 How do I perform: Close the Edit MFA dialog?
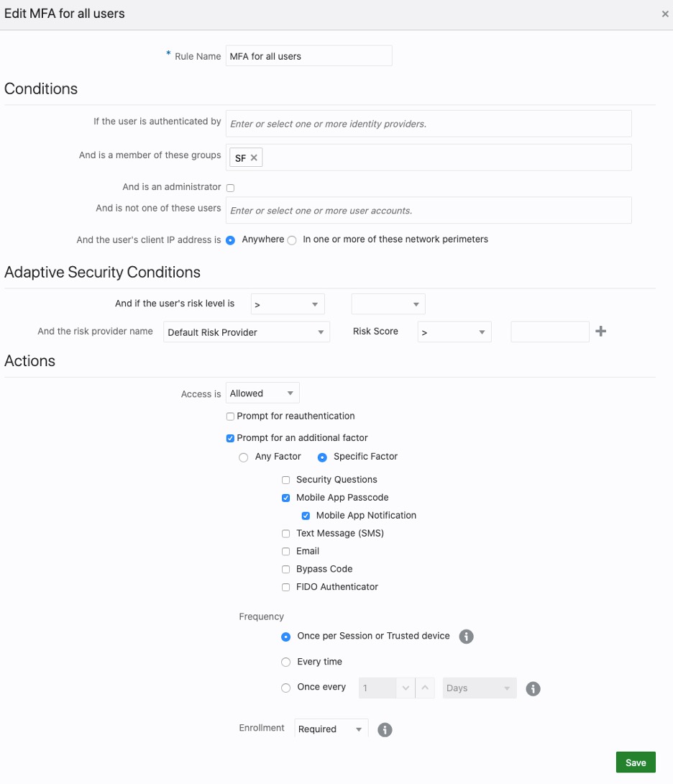(665, 14)
